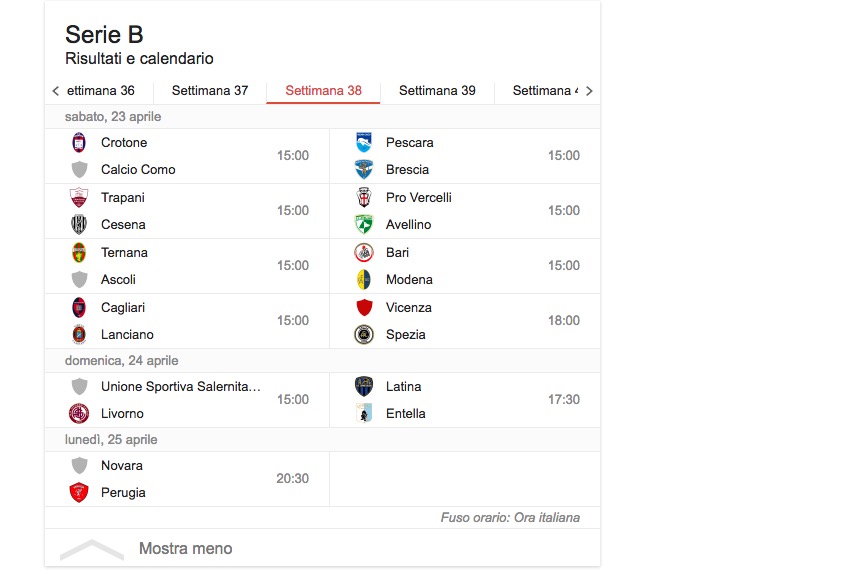
Task: Click the Latina team crest
Action: pyautogui.click(x=364, y=387)
